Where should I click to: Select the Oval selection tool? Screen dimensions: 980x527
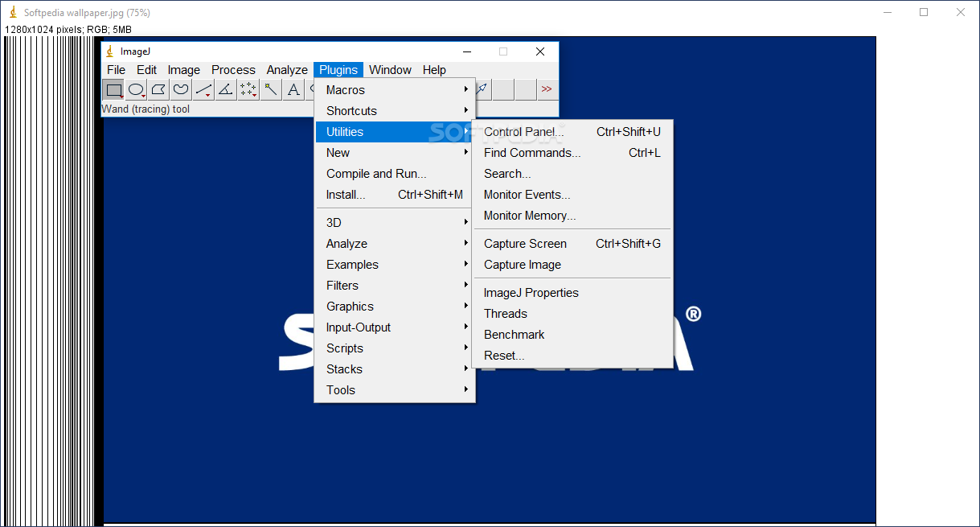pyautogui.click(x=137, y=90)
